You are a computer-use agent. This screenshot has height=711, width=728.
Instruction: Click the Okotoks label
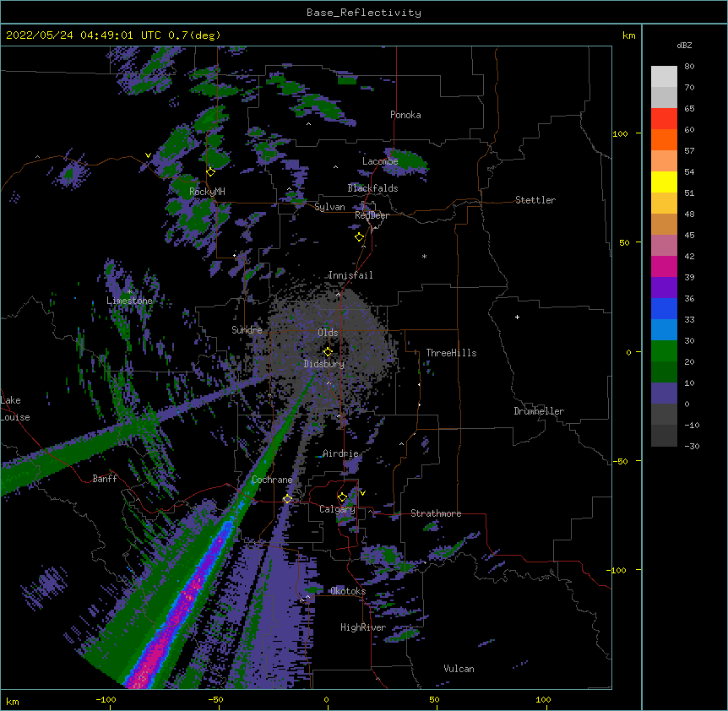[348, 591]
